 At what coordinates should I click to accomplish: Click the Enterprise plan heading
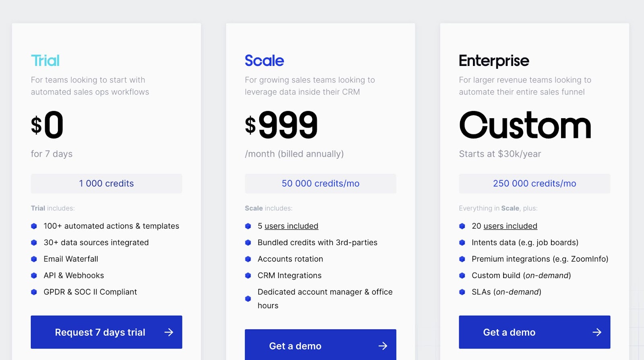tap(494, 61)
